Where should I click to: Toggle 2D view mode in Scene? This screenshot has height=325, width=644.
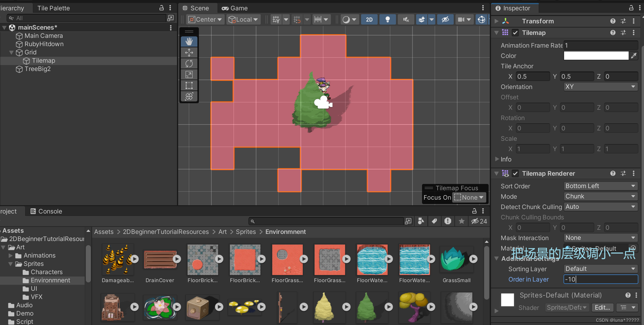click(x=369, y=20)
